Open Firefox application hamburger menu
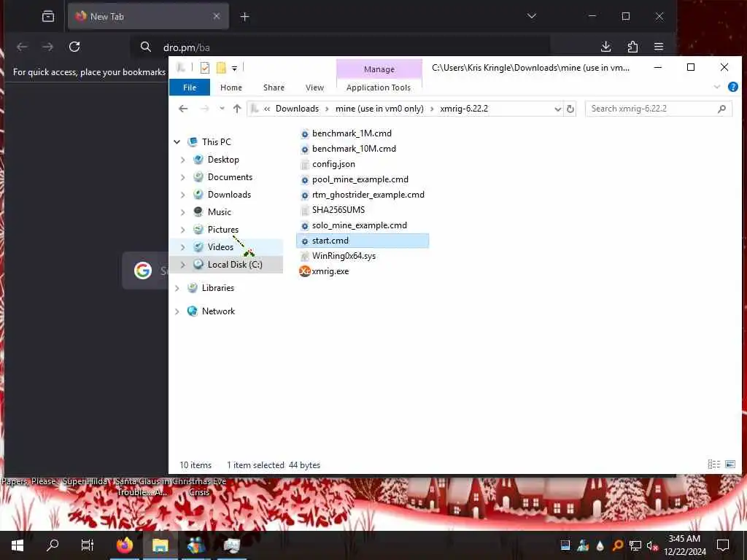Screen dimensions: 747x560 point(659,47)
